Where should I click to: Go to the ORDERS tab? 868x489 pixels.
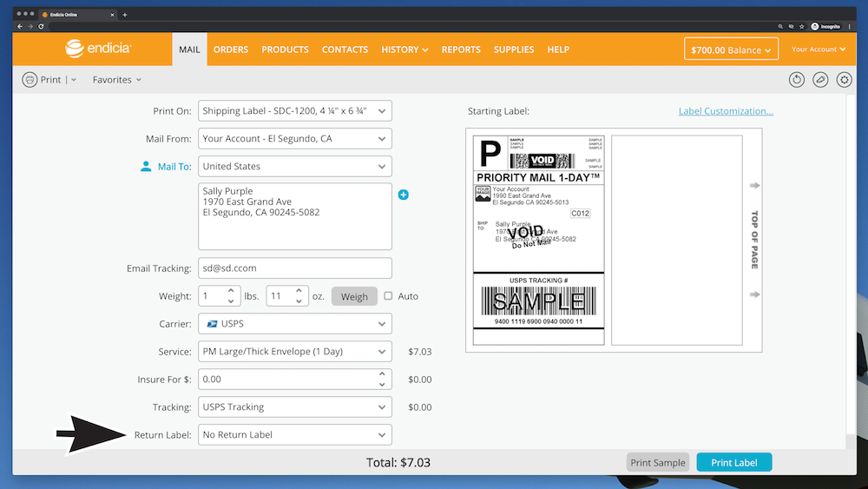231,50
